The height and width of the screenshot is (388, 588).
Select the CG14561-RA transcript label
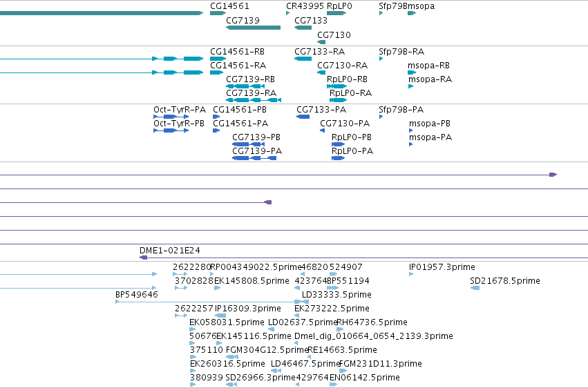click(x=238, y=65)
